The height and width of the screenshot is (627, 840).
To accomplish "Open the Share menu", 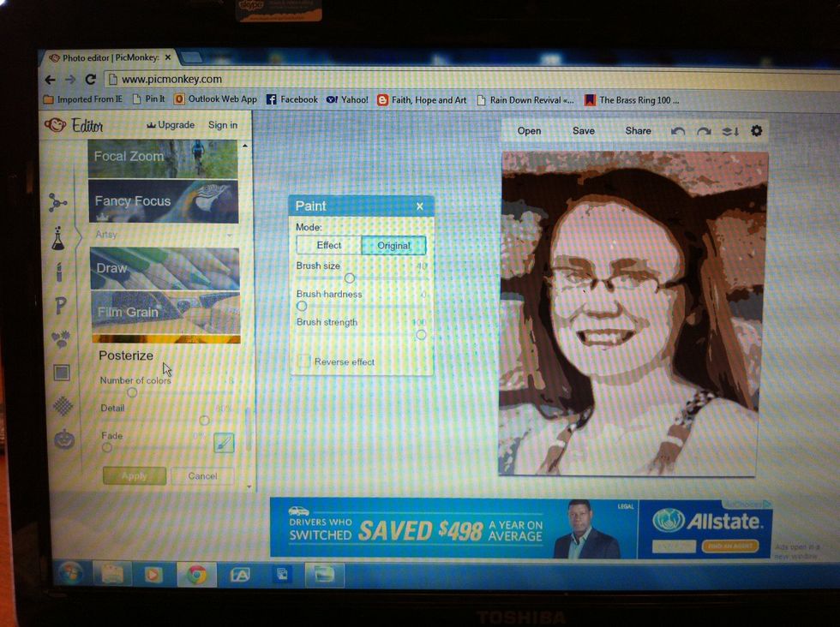I will point(638,131).
